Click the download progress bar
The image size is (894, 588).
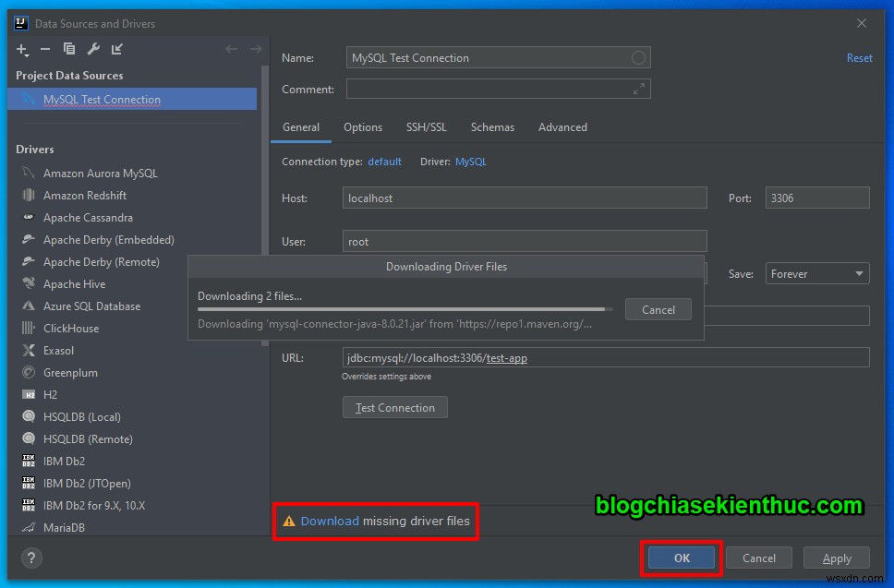(x=404, y=309)
